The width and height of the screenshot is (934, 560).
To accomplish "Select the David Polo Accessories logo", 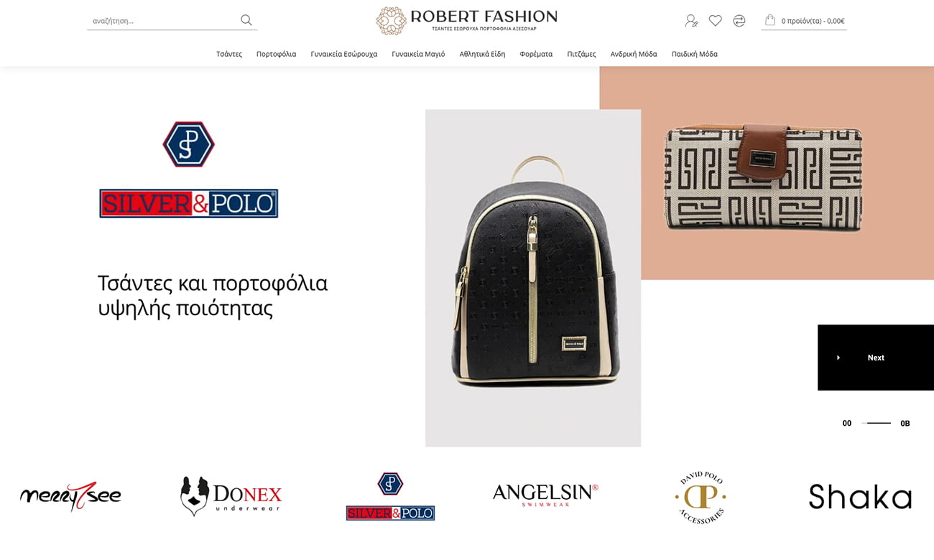I will point(700,497).
